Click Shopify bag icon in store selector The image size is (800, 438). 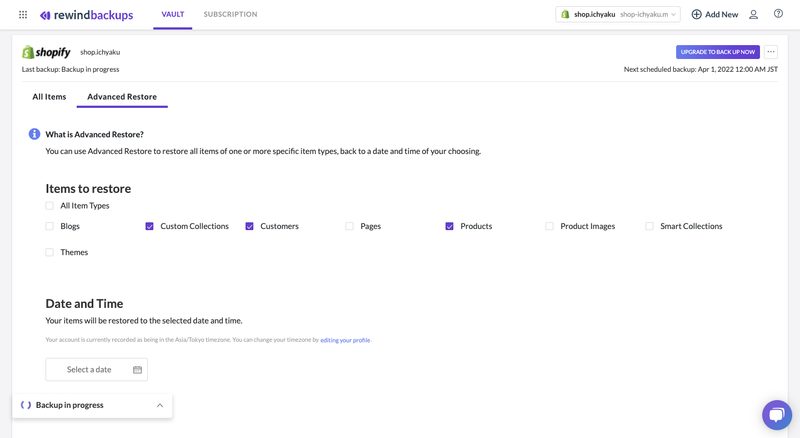coord(565,14)
